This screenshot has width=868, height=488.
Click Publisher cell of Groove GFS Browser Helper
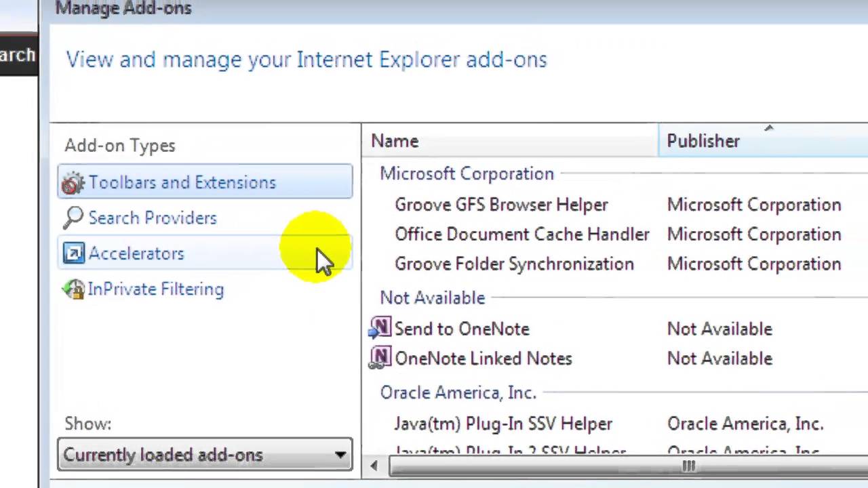tap(753, 205)
